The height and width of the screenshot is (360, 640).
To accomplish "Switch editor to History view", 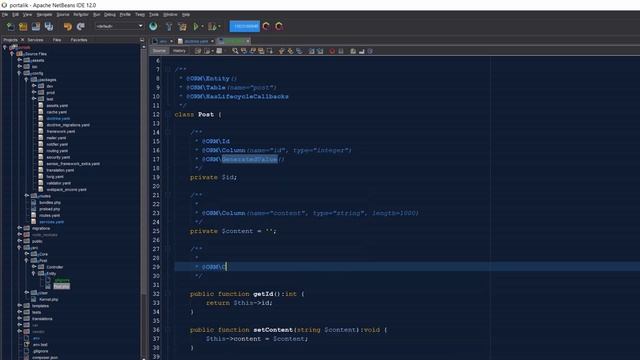I will [x=179, y=51].
